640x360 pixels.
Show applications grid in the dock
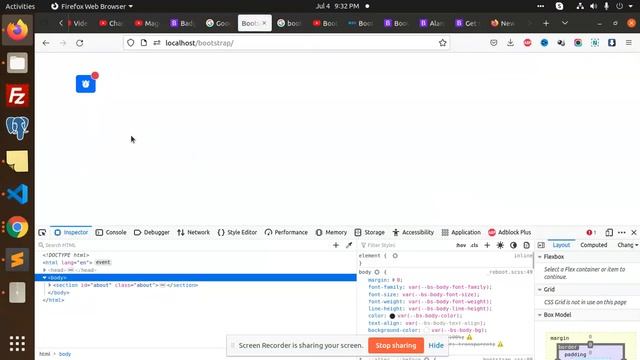pyautogui.click(x=17, y=344)
